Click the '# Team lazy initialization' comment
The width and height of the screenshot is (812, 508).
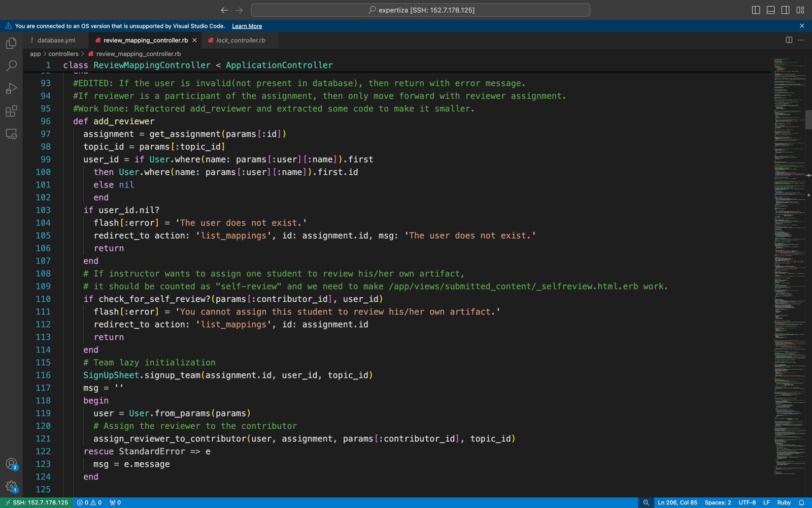pyautogui.click(x=149, y=363)
